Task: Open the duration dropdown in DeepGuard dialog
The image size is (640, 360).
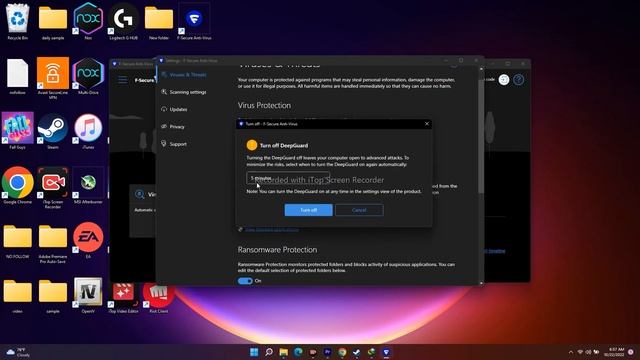Action: click(288, 178)
